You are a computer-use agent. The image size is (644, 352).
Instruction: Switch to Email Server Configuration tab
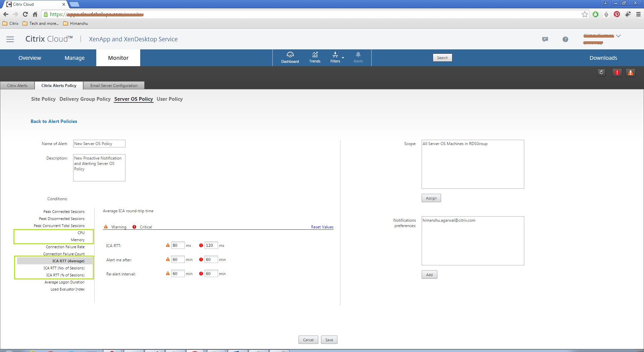pyautogui.click(x=114, y=86)
